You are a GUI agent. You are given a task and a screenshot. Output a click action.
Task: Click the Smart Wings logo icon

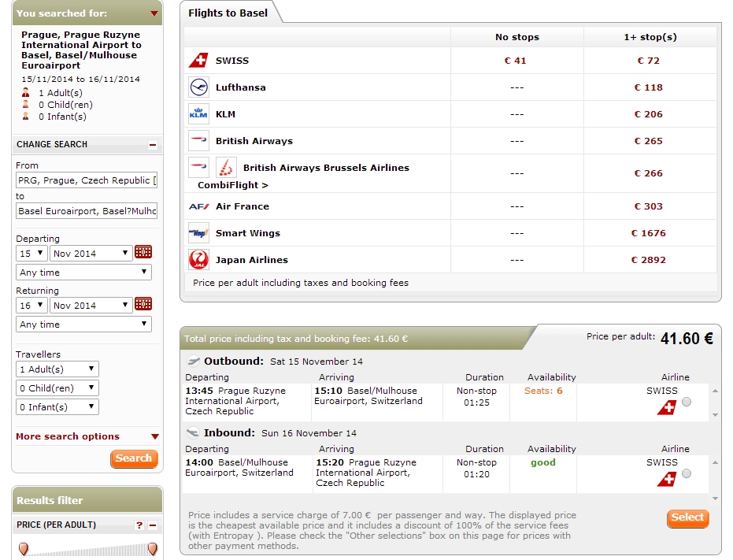[198, 232]
